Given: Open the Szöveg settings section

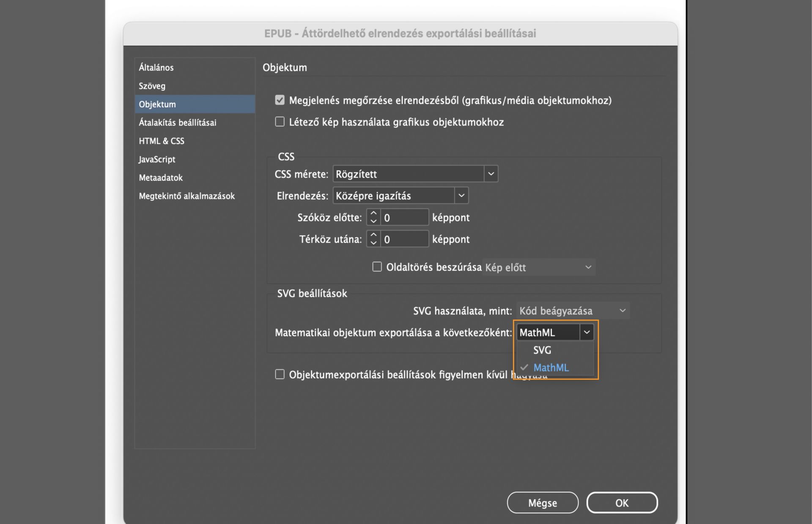Looking at the screenshot, I should [x=152, y=86].
